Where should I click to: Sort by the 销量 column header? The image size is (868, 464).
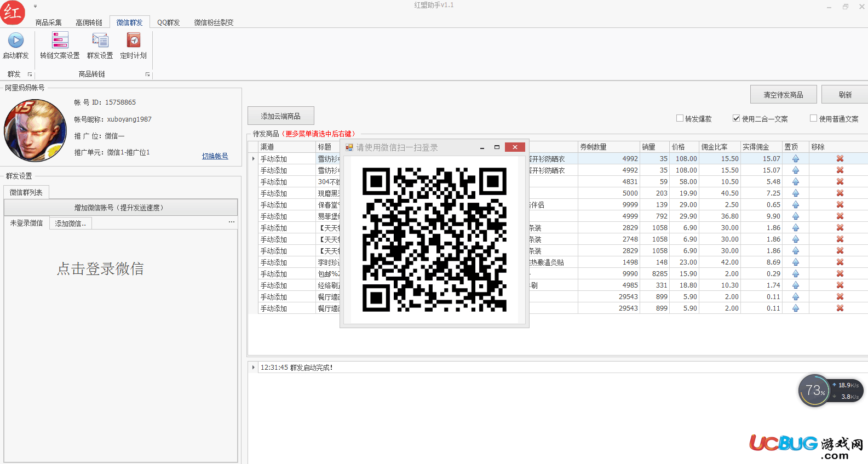(655, 147)
